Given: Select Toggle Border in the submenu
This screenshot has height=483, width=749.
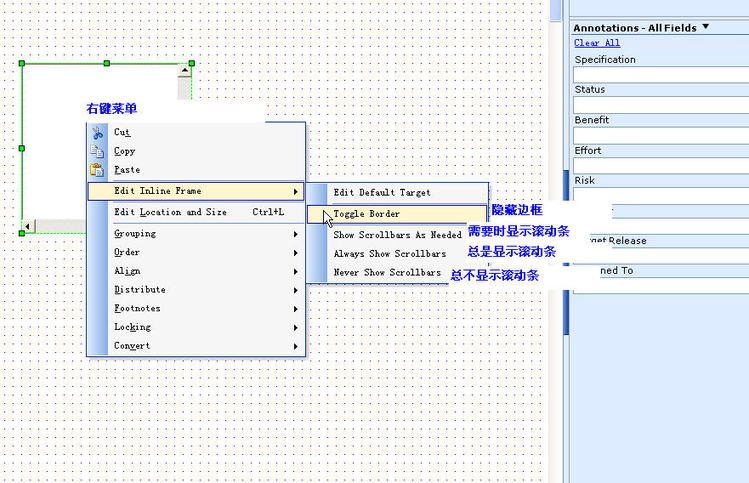Looking at the screenshot, I should tap(366, 214).
